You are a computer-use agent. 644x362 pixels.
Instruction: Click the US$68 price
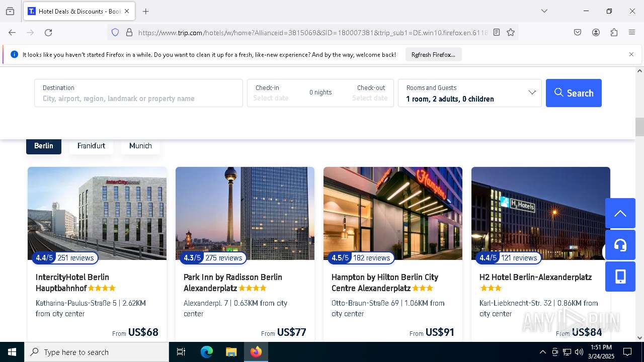click(143, 332)
